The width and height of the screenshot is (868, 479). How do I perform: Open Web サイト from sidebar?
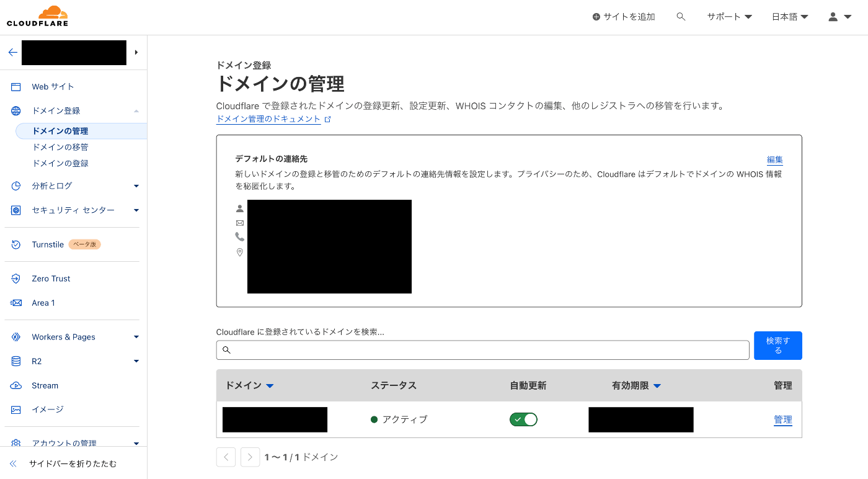53,87
